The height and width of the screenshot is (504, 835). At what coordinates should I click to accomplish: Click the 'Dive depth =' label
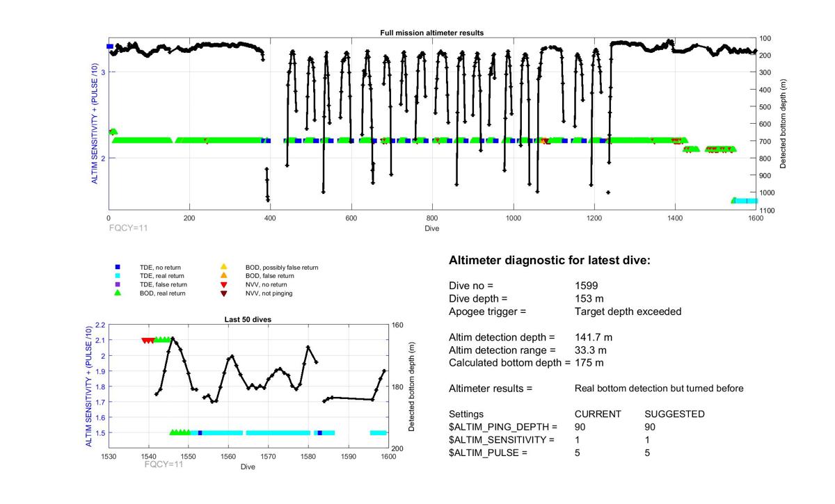[477, 298]
